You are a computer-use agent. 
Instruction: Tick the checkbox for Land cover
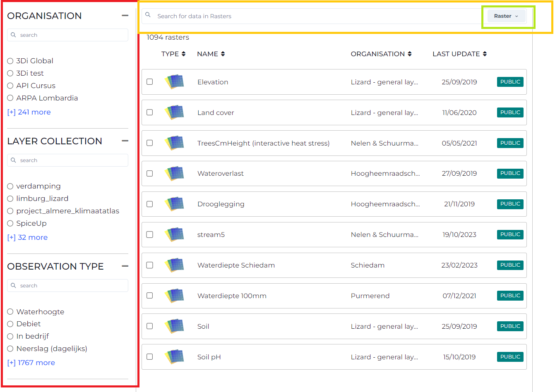[150, 112]
